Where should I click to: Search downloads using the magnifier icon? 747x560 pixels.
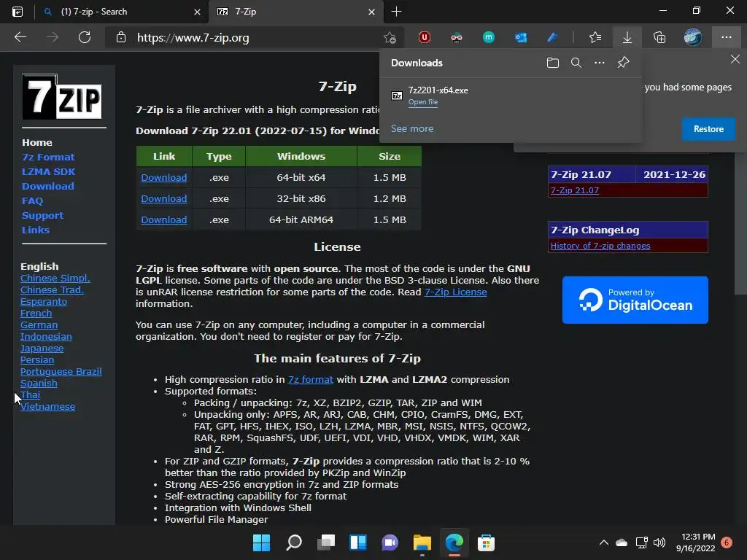coord(576,63)
